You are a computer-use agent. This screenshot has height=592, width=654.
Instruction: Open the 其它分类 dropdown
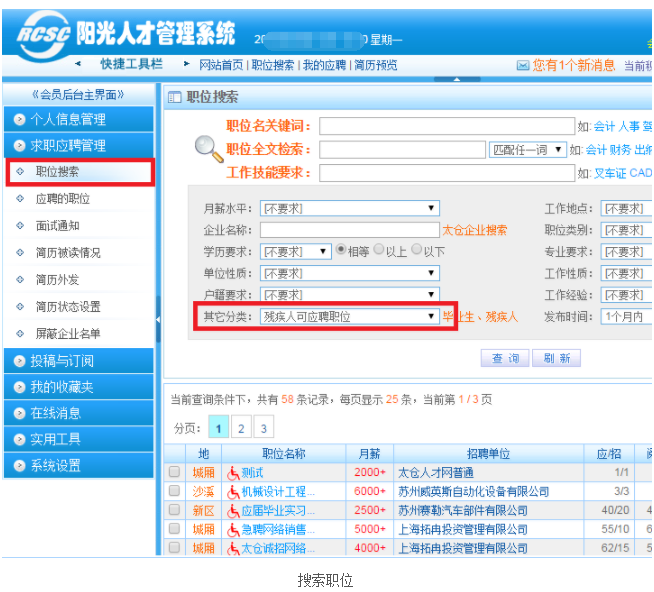pyautogui.click(x=350, y=317)
